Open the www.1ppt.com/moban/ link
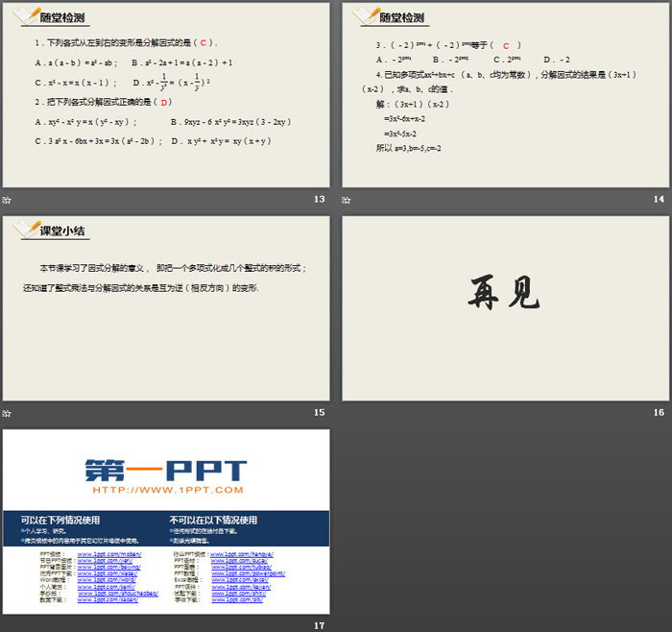 tap(109, 555)
